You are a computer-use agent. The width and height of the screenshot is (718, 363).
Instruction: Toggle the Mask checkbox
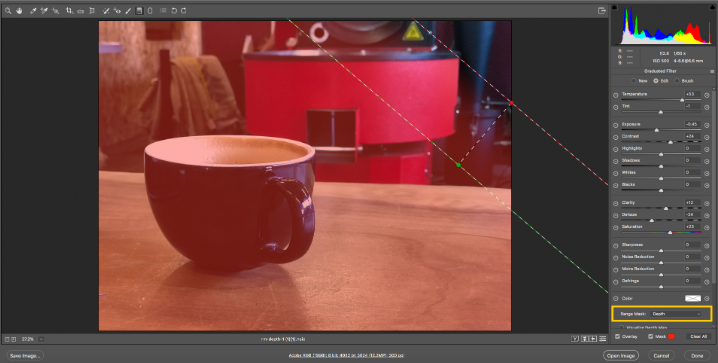651,336
